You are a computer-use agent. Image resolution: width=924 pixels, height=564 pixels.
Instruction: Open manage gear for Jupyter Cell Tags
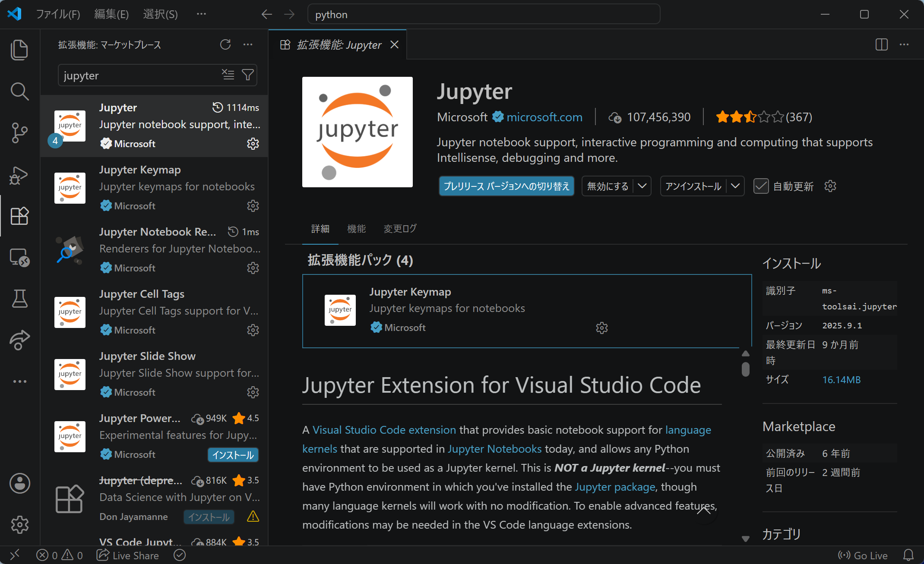[253, 330]
